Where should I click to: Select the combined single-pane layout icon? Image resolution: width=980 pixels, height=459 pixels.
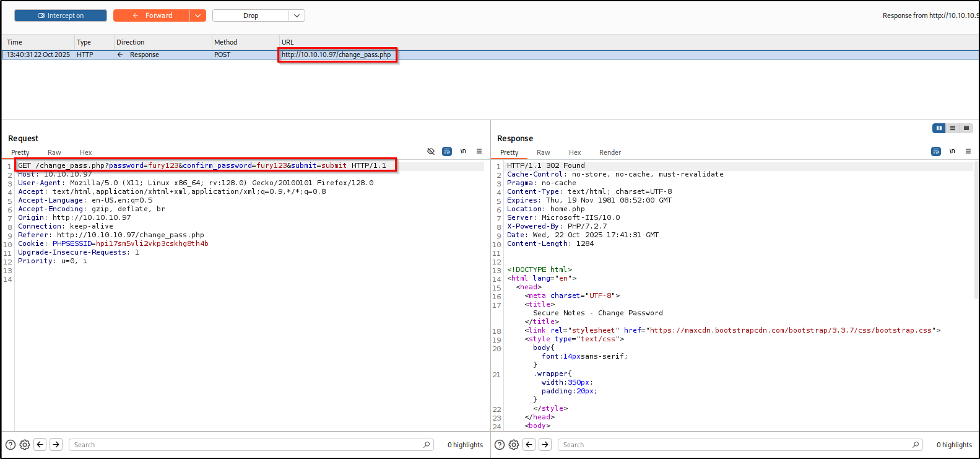point(966,128)
